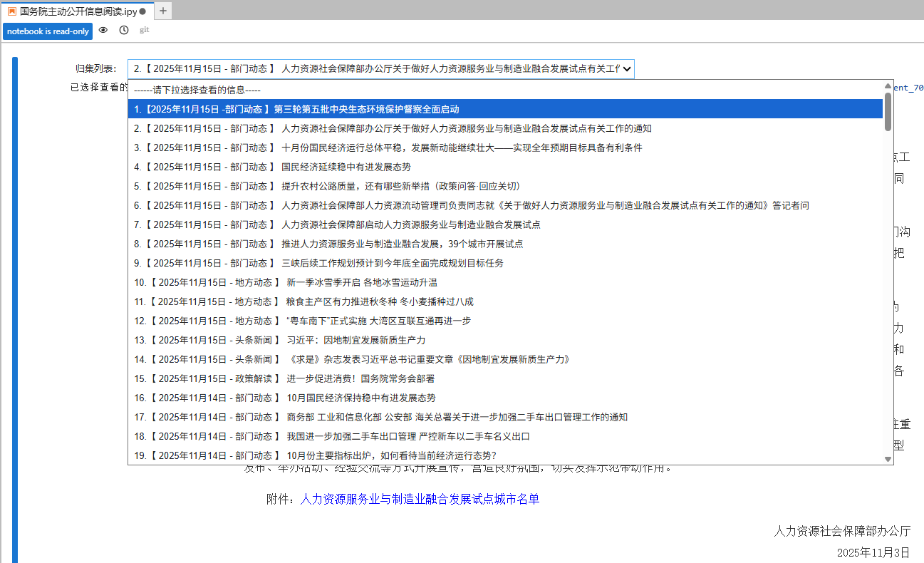
Task: Choose option 4 国民经济延续稳中有进发展态势
Action: 505,167
